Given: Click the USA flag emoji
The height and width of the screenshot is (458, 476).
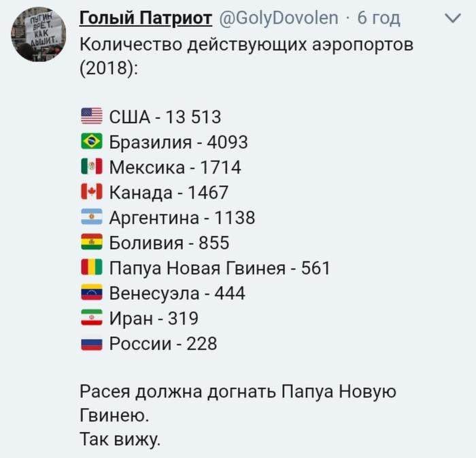Looking at the screenshot, I should (91, 117).
